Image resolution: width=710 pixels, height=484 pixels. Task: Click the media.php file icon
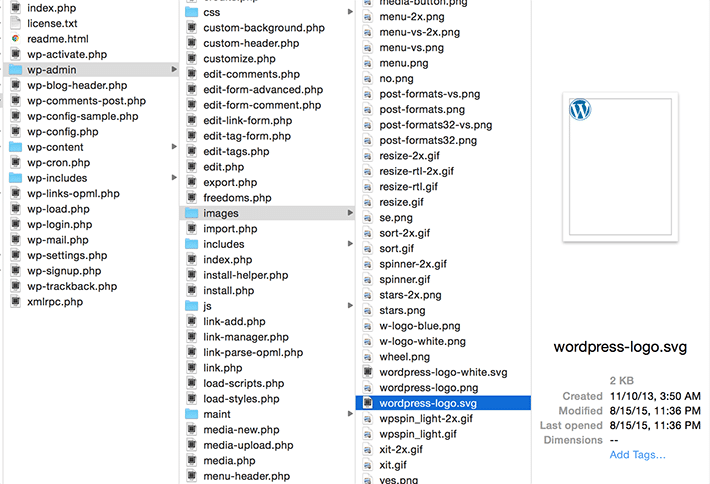pyautogui.click(x=192, y=460)
